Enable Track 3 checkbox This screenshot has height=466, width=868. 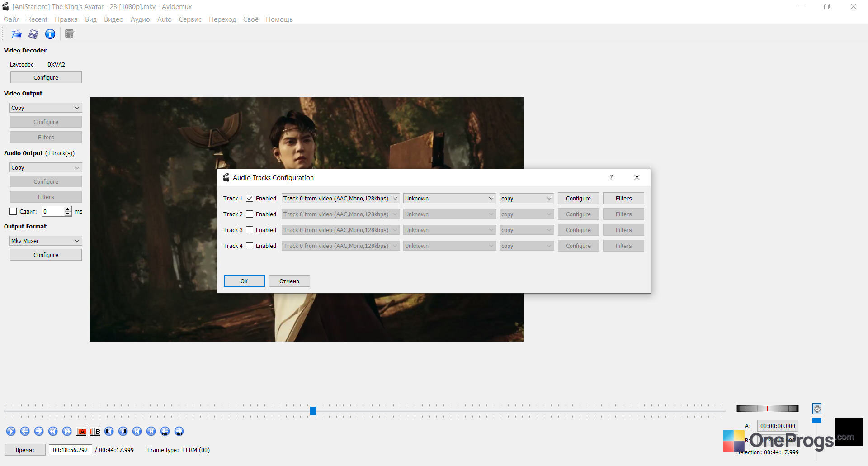[250, 230]
